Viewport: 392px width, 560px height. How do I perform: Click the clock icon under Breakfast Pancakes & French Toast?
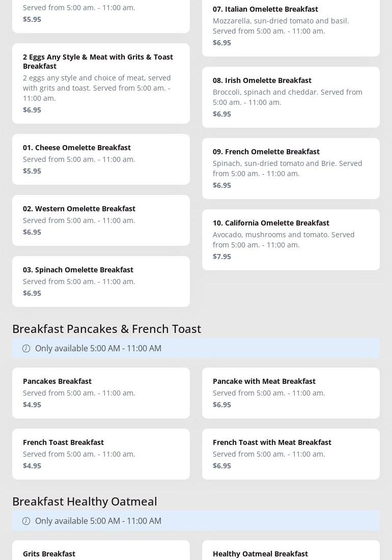26,348
